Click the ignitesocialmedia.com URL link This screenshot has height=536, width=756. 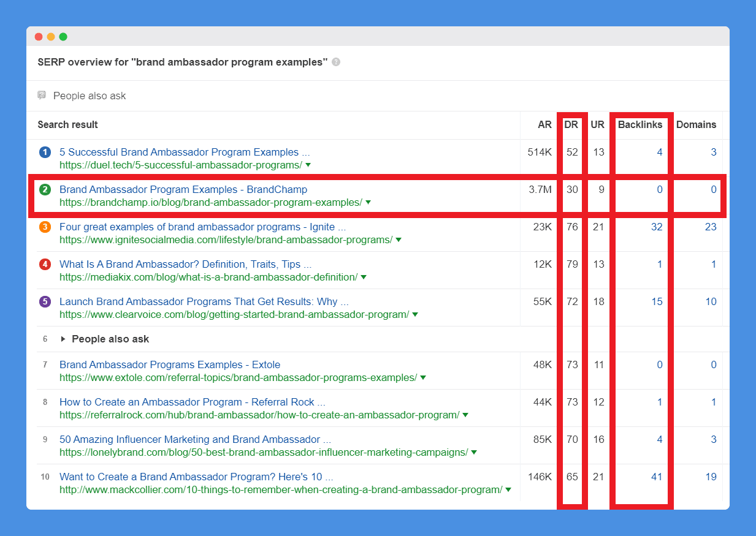click(226, 240)
